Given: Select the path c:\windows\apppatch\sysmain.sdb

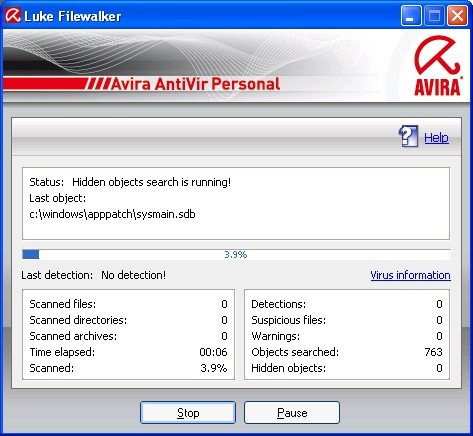Looking at the screenshot, I should pyautogui.click(x=112, y=214).
